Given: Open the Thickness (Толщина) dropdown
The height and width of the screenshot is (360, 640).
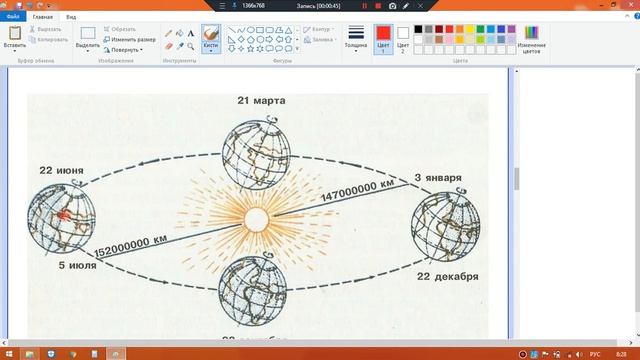Looking at the screenshot, I should [x=356, y=39].
